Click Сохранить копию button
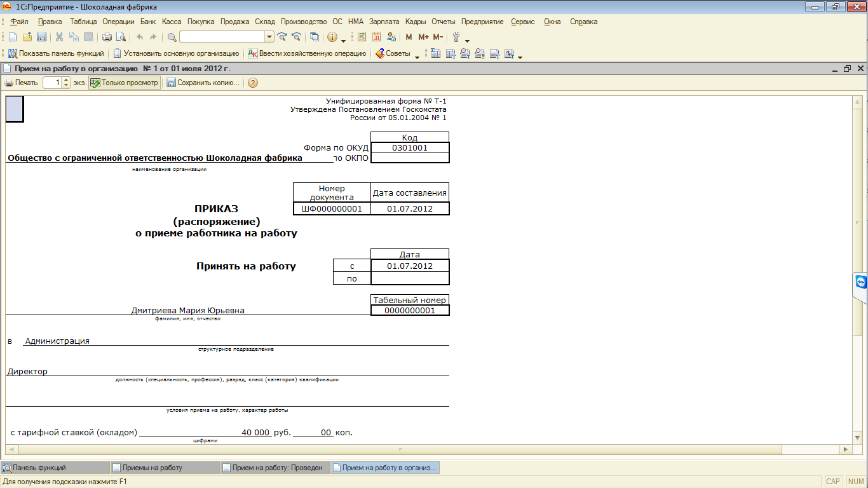Image resolution: width=868 pixels, height=488 pixels. pos(203,83)
